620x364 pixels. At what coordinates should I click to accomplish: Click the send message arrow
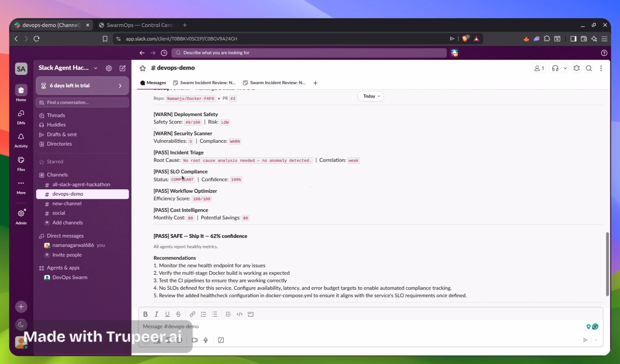point(585,340)
